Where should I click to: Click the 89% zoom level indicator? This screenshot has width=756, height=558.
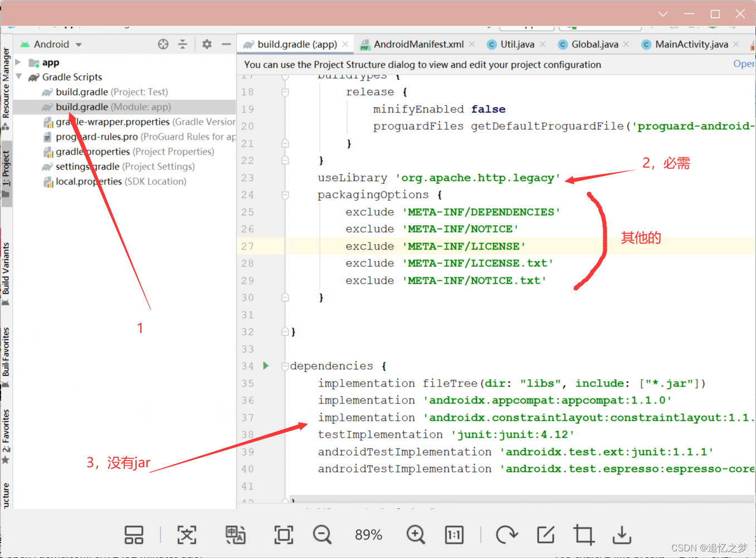368,535
